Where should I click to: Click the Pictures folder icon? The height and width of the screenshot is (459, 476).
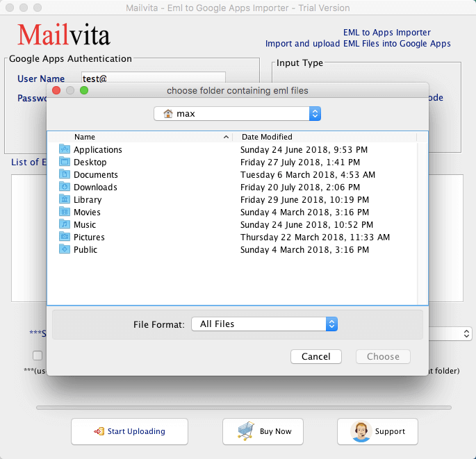(65, 236)
